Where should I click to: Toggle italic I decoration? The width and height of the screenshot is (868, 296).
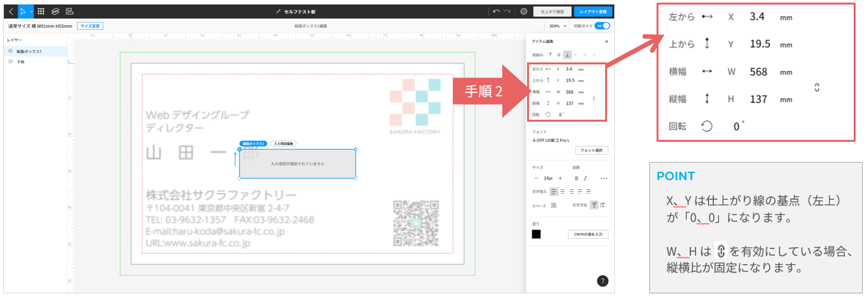tap(586, 178)
